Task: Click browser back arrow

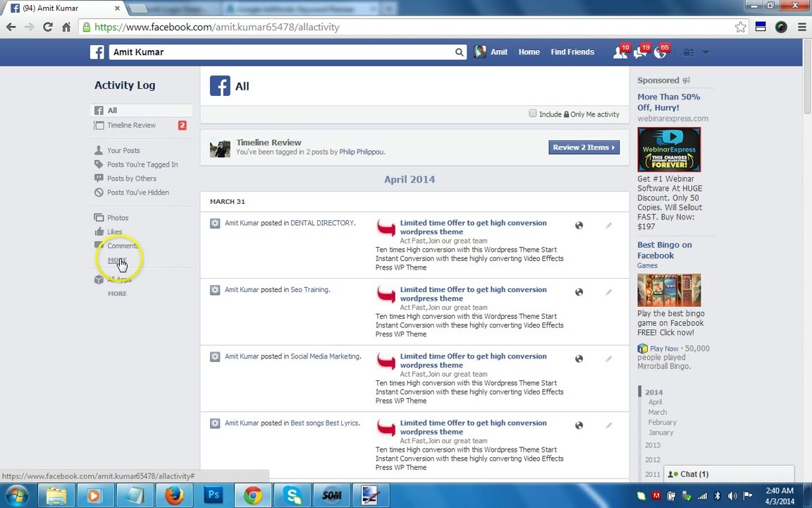Action: pos(11,27)
